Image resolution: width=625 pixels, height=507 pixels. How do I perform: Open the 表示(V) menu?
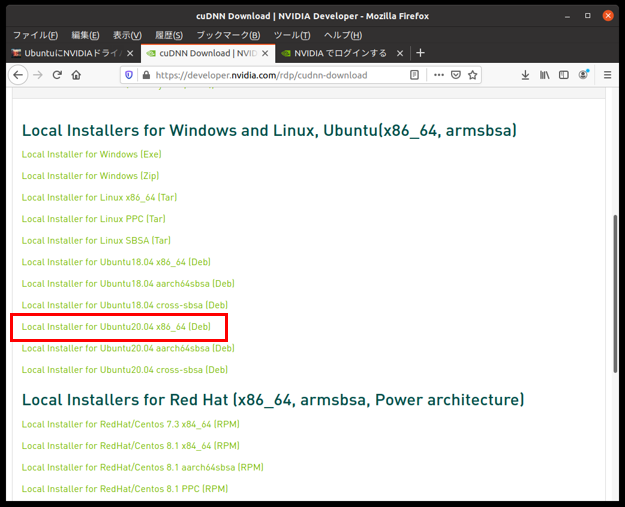tap(127, 35)
